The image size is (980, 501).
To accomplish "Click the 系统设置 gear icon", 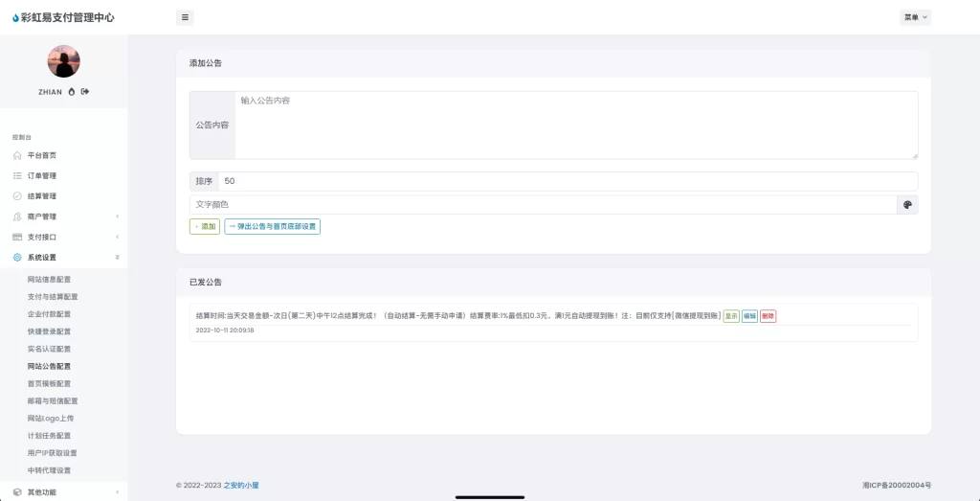I will tap(17, 258).
